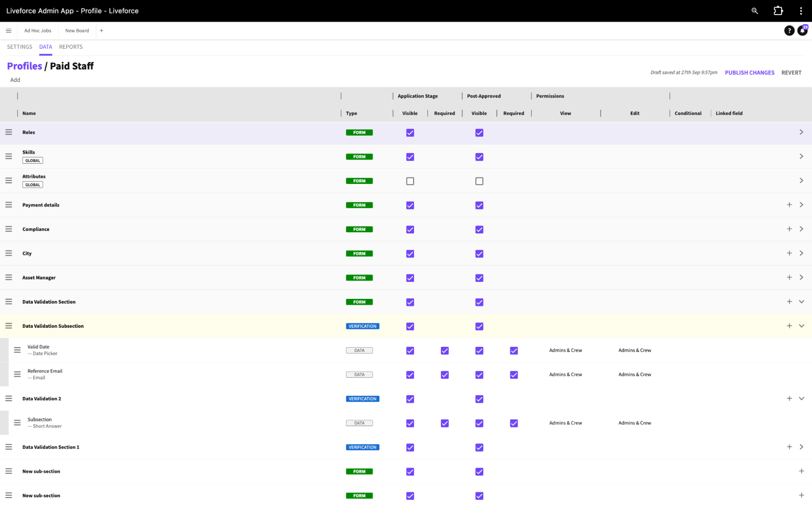Screen dimensions: 812x508
Task: Expand Data Validation Section 1 chevron
Action: pyautogui.click(x=801, y=447)
